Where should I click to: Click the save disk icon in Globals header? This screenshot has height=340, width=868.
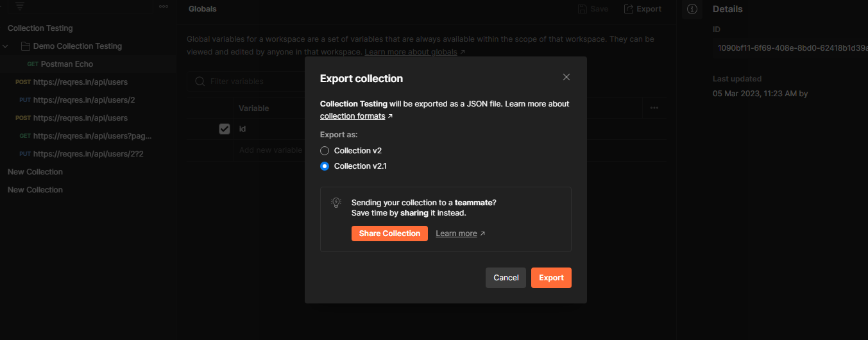(583, 9)
